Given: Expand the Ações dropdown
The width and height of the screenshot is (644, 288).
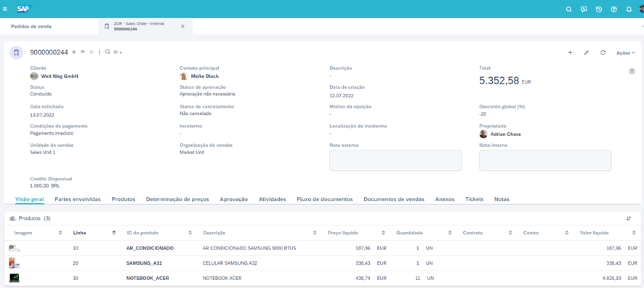Looking at the screenshot, I should pyautogui.click(x=626, y=52).
